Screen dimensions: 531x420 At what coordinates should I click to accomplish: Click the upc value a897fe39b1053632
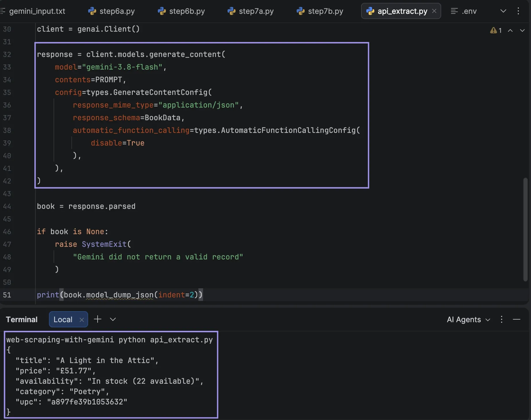tap(87, 402)
